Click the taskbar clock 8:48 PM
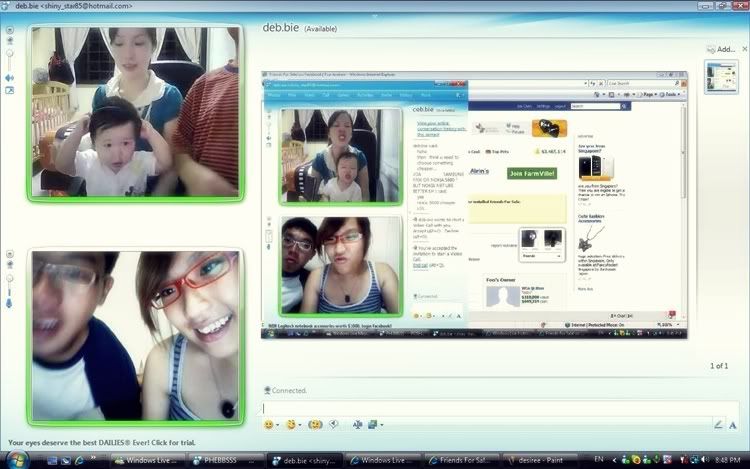 (x=728, y=460)
